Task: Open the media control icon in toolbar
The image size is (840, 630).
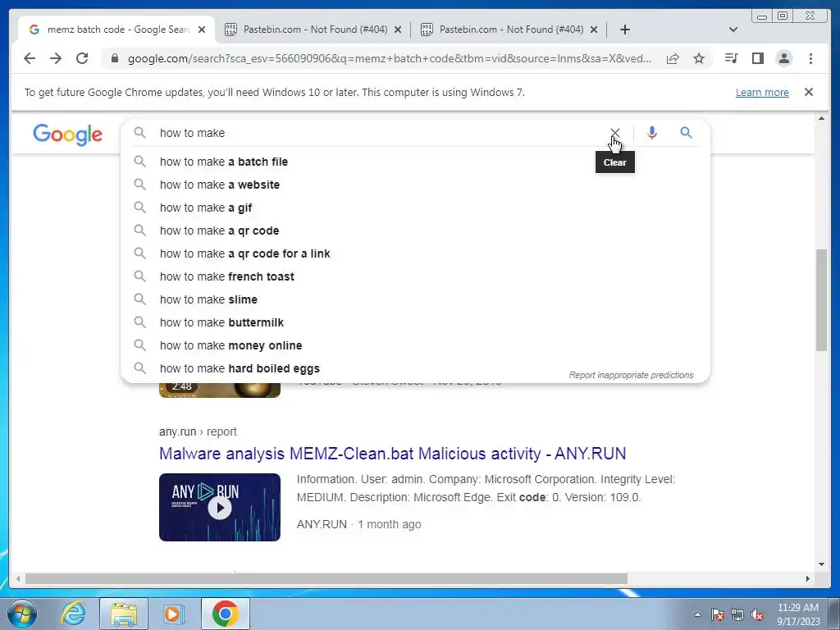Action: click(x=731, y=58)
